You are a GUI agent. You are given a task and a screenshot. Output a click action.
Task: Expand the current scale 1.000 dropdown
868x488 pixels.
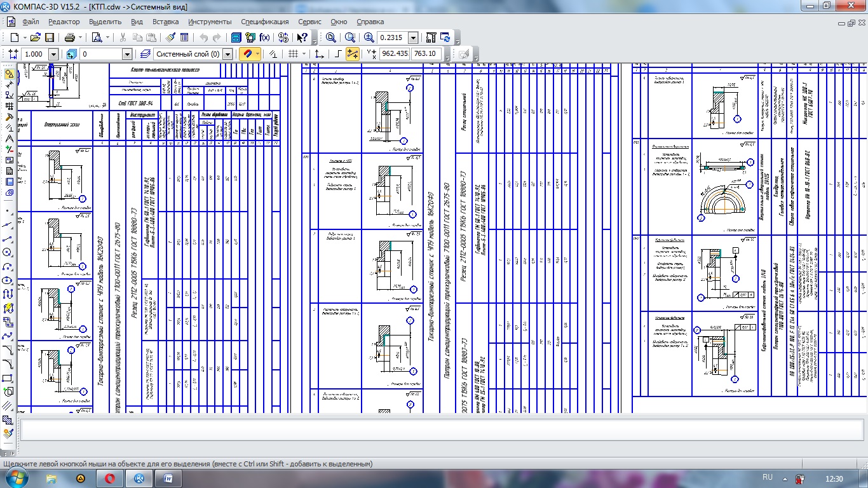(x=53, y=54)
